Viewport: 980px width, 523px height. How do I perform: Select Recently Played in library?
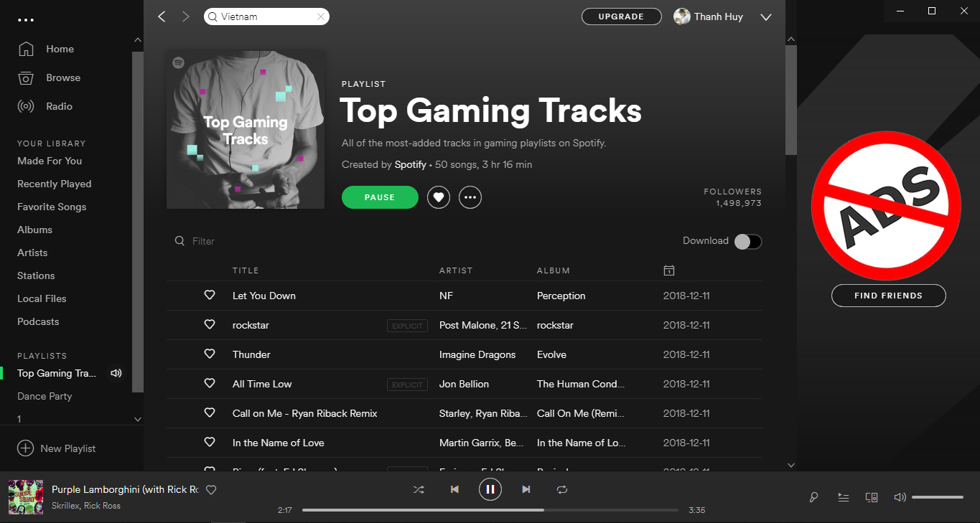click(55, 184)
